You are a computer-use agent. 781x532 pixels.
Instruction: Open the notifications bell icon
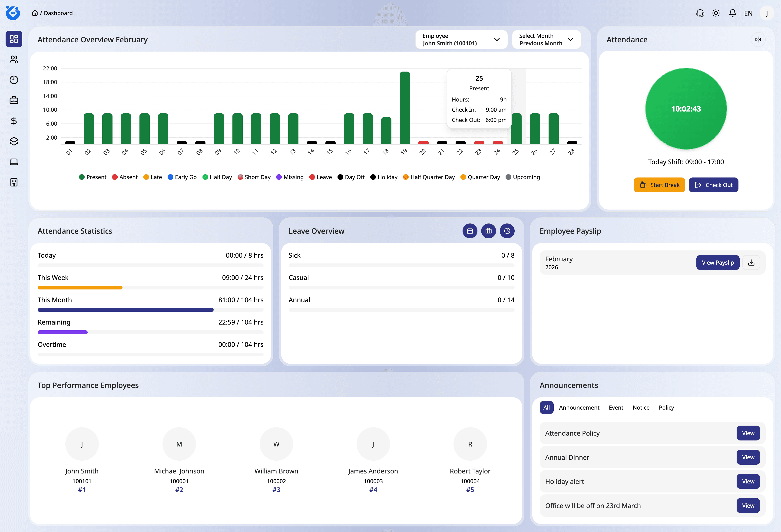tap(732, 13)
